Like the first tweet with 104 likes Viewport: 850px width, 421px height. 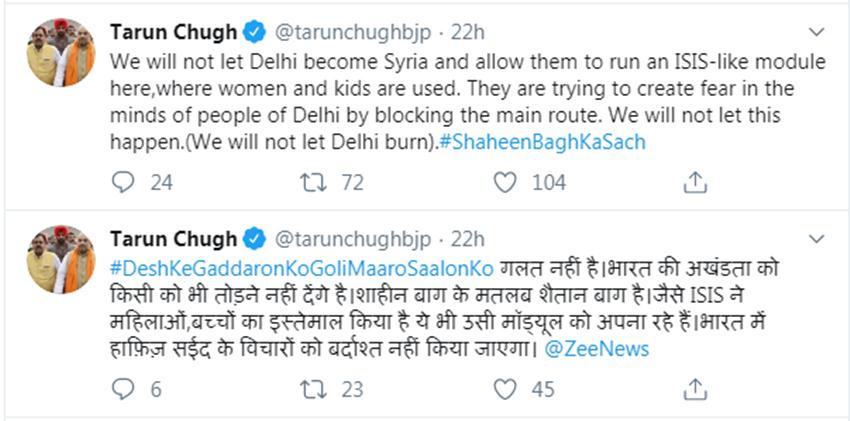click(x=507, y=182)
